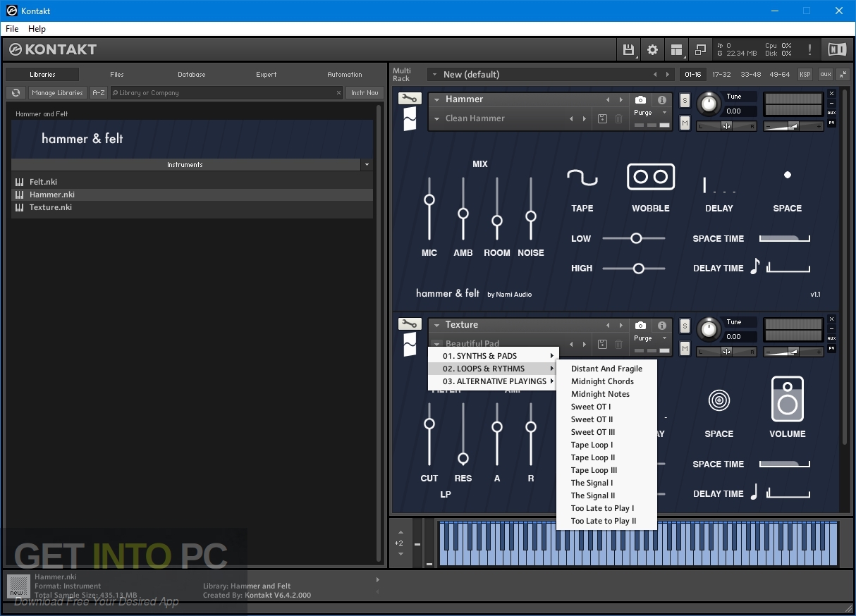Mute the Hammer instrument
856x616 pixels.
tap(685, 123)
